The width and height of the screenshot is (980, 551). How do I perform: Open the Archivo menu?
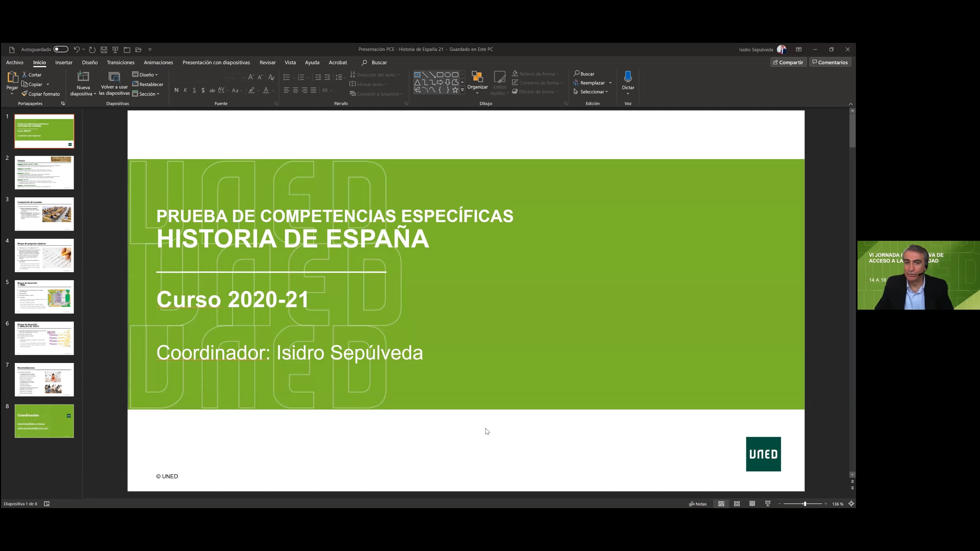tap(15, 62)
